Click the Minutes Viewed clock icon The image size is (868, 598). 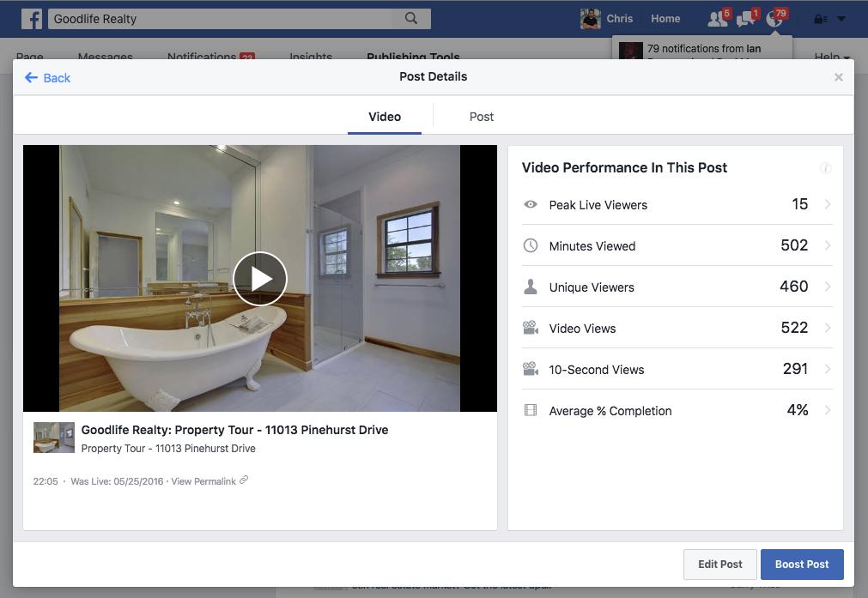532,245
